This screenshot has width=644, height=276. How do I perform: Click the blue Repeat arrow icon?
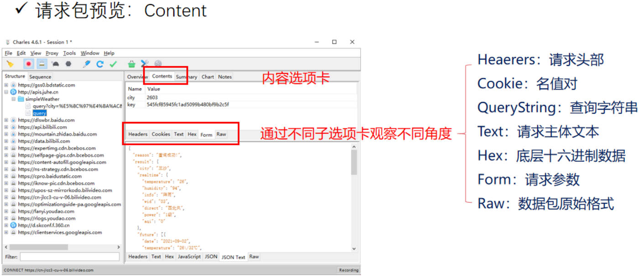tap(100, 64)
